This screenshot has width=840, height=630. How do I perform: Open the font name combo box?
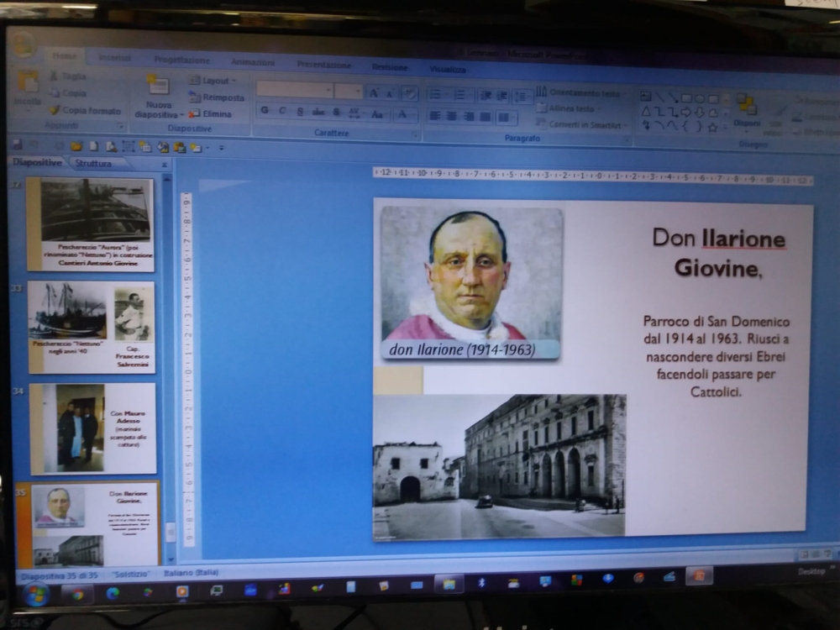294,90
